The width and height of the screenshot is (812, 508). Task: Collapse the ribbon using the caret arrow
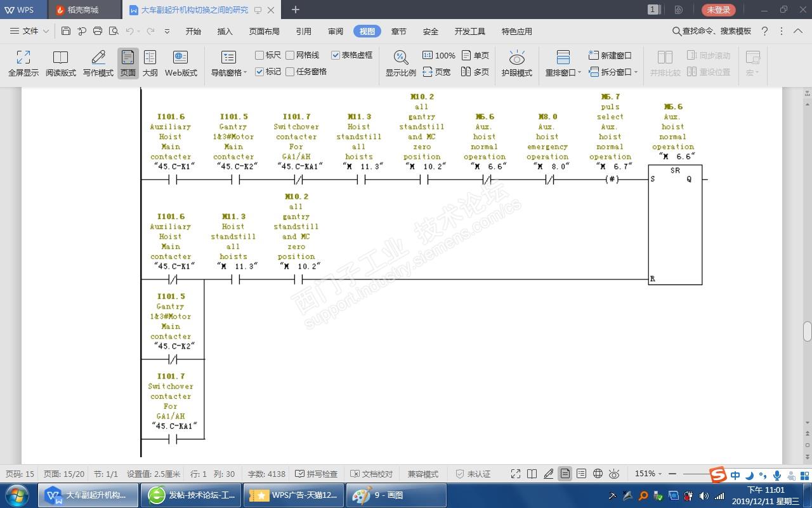point(799,31)
